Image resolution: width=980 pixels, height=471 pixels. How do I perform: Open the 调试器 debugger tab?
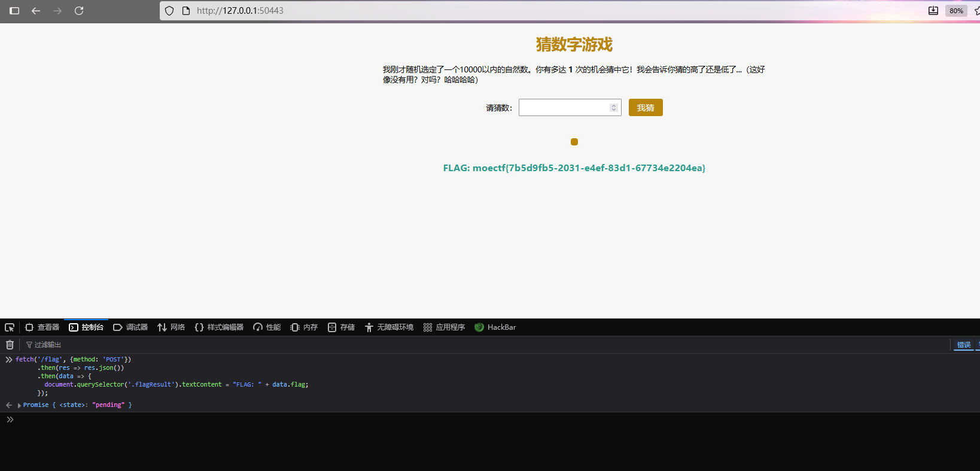click(130, 327)
